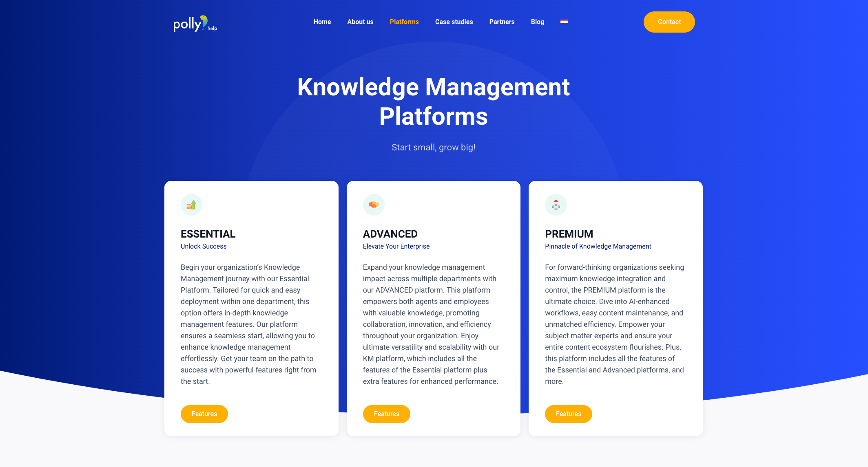
Task: Click the Features button on Advanced card
Action: tap(386, 414)
